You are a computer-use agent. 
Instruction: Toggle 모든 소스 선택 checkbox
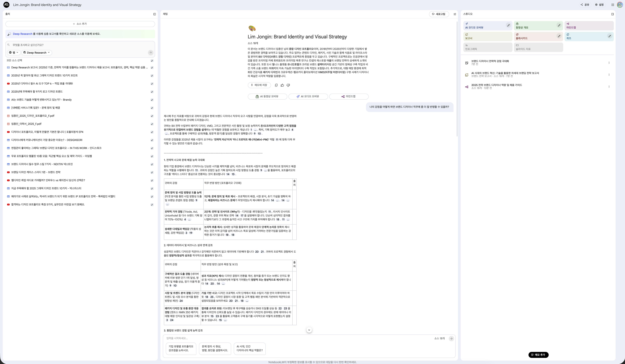pyautogui.click(x=152, y=60)
